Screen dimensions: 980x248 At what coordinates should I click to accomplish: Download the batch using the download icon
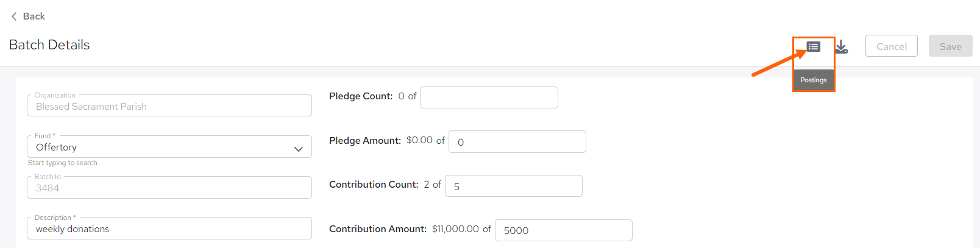click(x=842, y=47)
